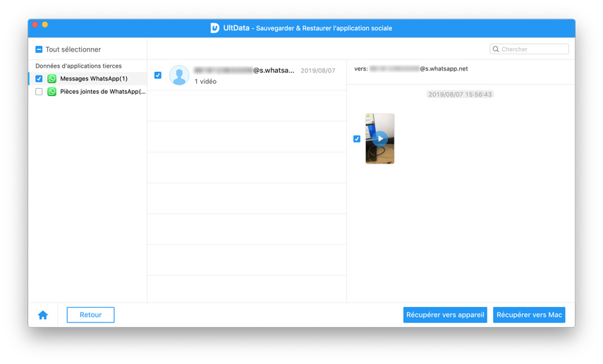Screen dimensions: 603x364
Task: Minimize window with yellow button
Action: coord(45,25)
